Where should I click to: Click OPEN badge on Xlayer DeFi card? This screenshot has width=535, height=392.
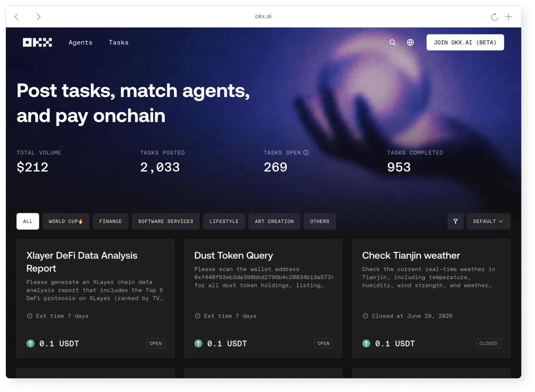point(155,343)
